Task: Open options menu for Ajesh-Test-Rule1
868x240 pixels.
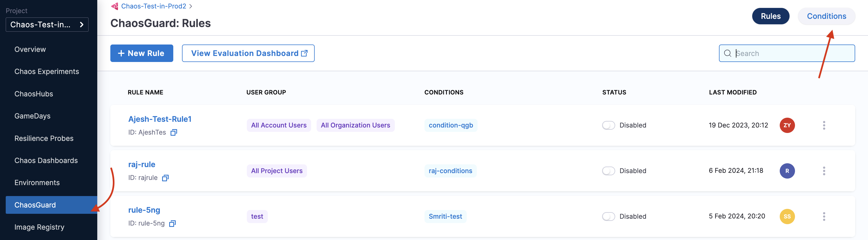Action: click(824, 125)
